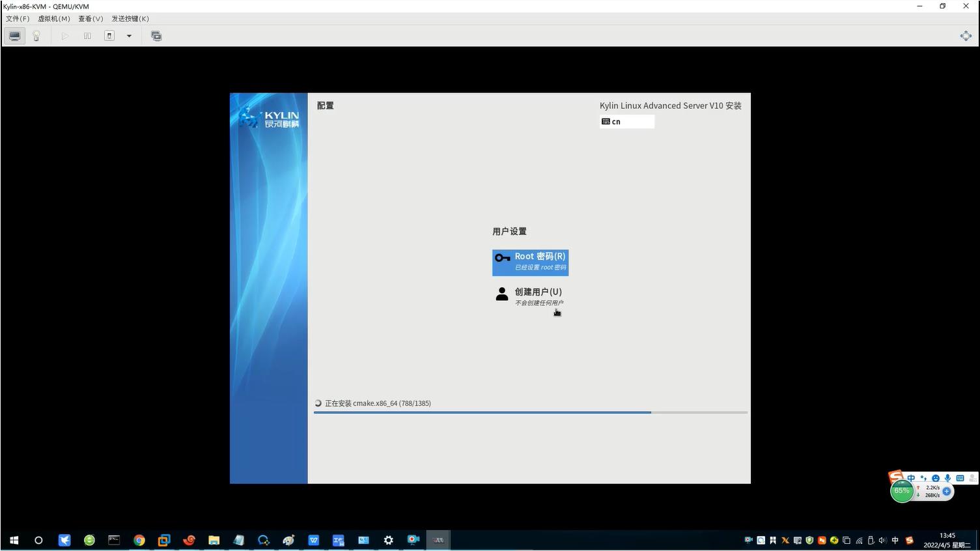980x551 pixels.
Task: Open the green 360 browser in taskbar
Action: click(x=89, y=540)
